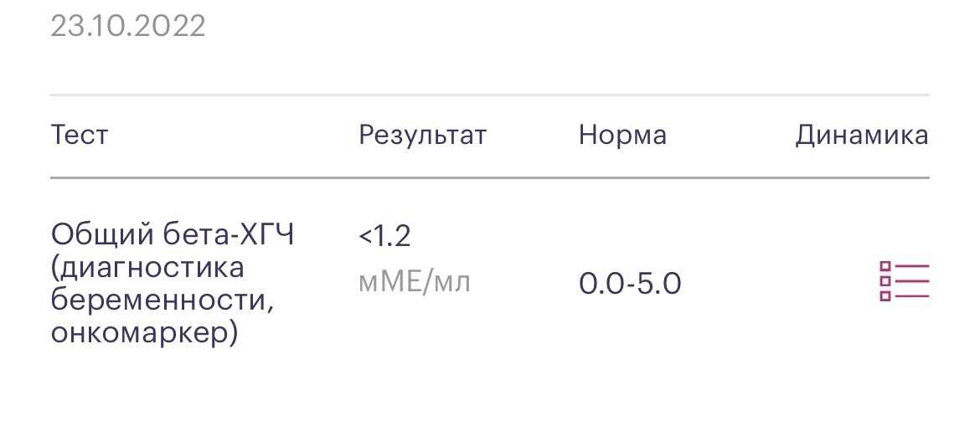Click the (диагностика text line
Image resolution: width=980 pixels, height=421 pixels.
[x=147, y=269]
